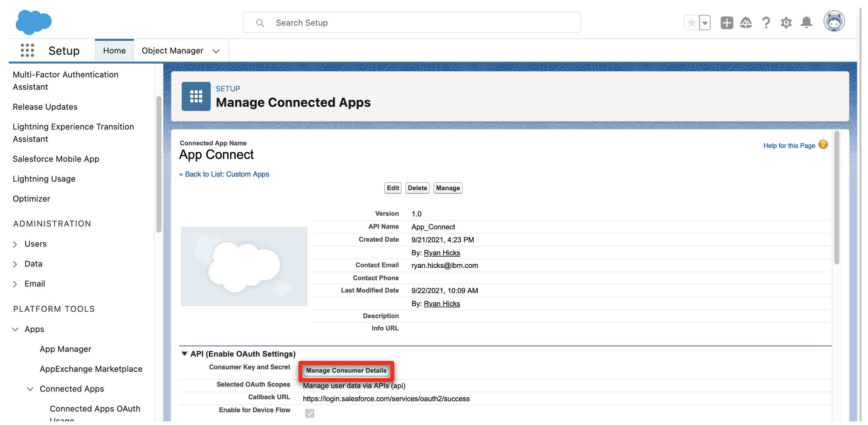The height and width of the screenshot is (425, 868).
Task: Open the App Launcher dots icon
Action: point(27,50)
